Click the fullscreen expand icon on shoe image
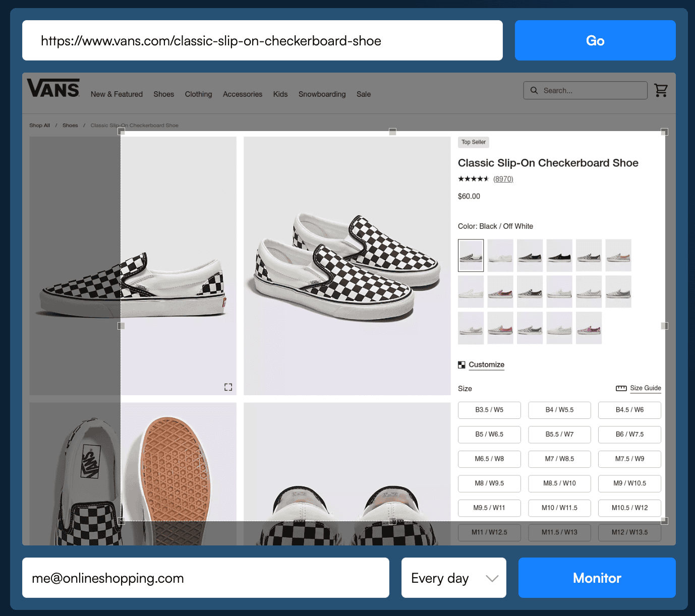Viewport: 695px width, 616px height. (228, 387)
